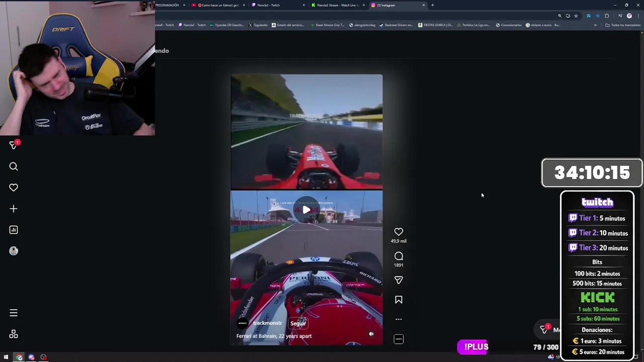This screenshot has width=644, height=362.
Task: Open the 'FIESTAS GUIRCA' bookmark
Action: click(x=436, y=25)
